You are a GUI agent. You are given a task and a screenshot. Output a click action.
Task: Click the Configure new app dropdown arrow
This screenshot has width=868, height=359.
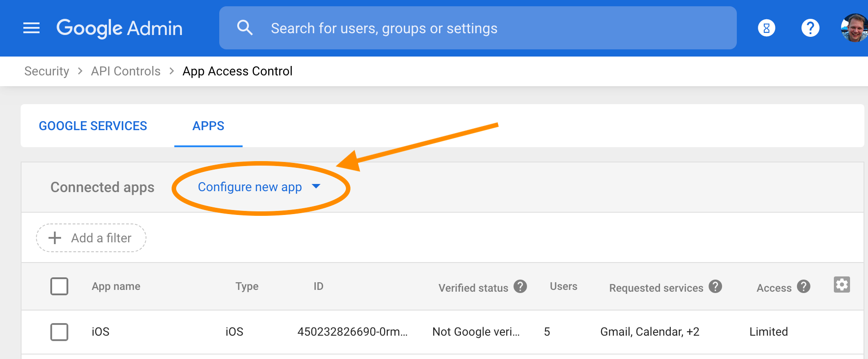tap(316, 186)
